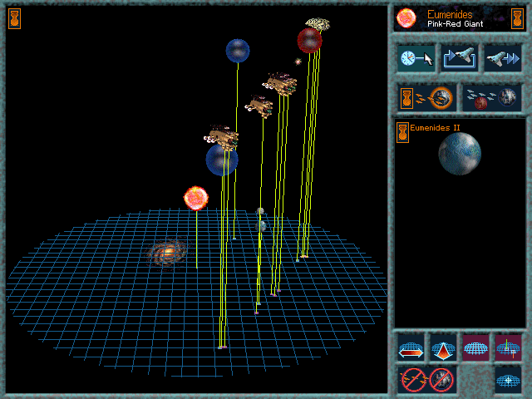
Task: Click the horizontal rotate view arrow button
Action: (x=411, y=347)
